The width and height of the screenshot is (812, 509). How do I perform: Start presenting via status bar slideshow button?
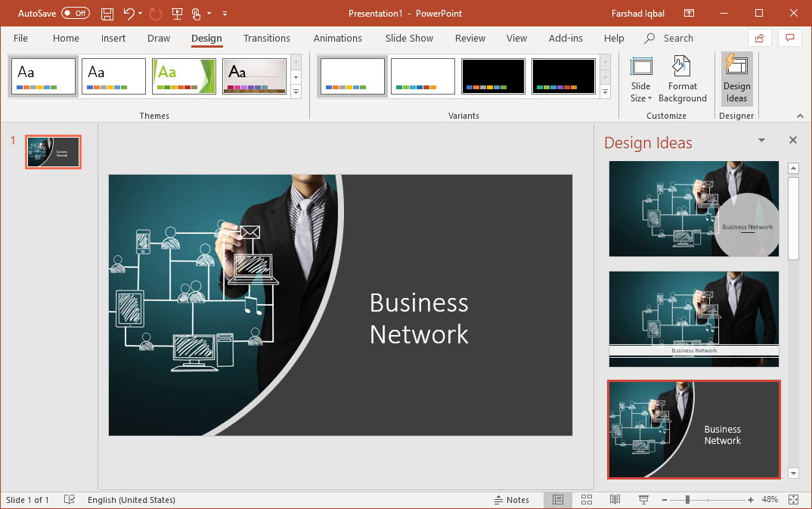click(643, 499)
